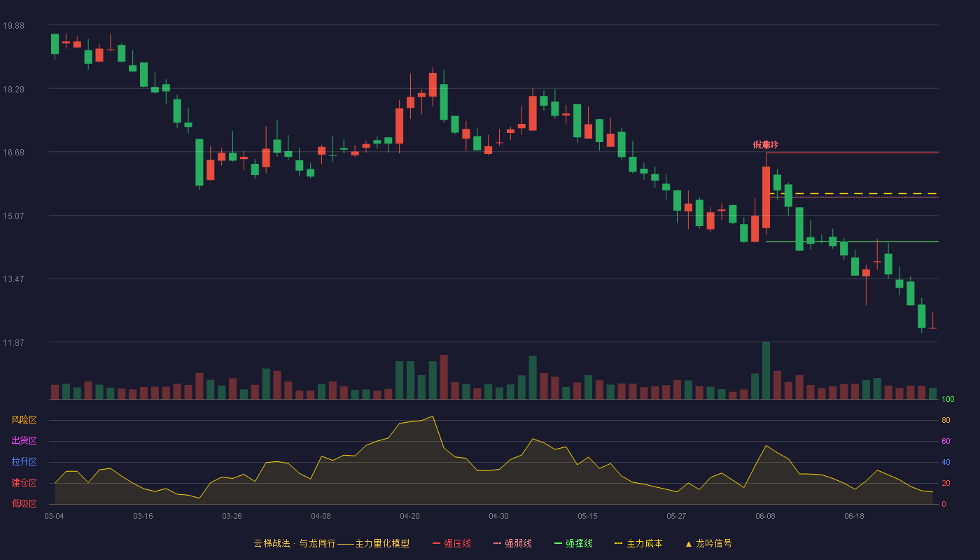The height and width of the screenshot is (560, 980).
Task: Select the 拉升区 zone label
Action: (x=24, y=462)
